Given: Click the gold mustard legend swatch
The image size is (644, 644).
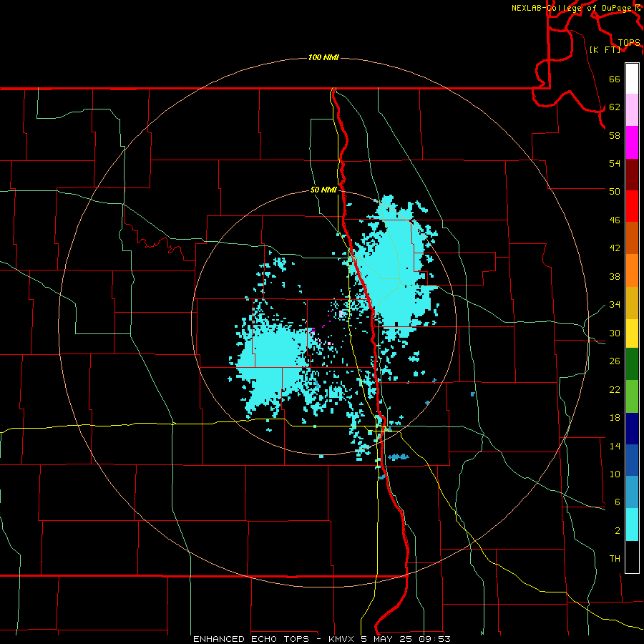Looking at the screenshot, I should pos(632,303).
